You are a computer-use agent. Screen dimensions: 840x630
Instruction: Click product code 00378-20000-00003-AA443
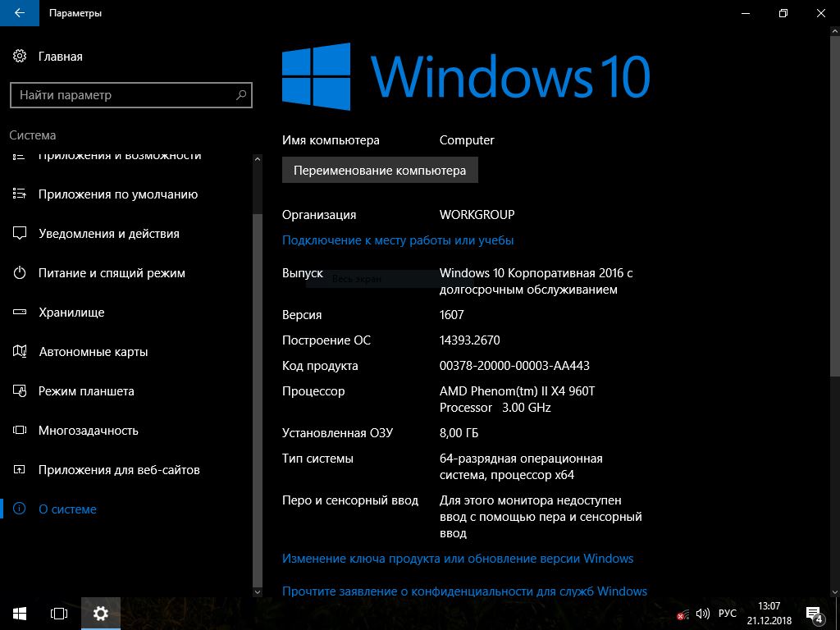[x=514, y=366]
